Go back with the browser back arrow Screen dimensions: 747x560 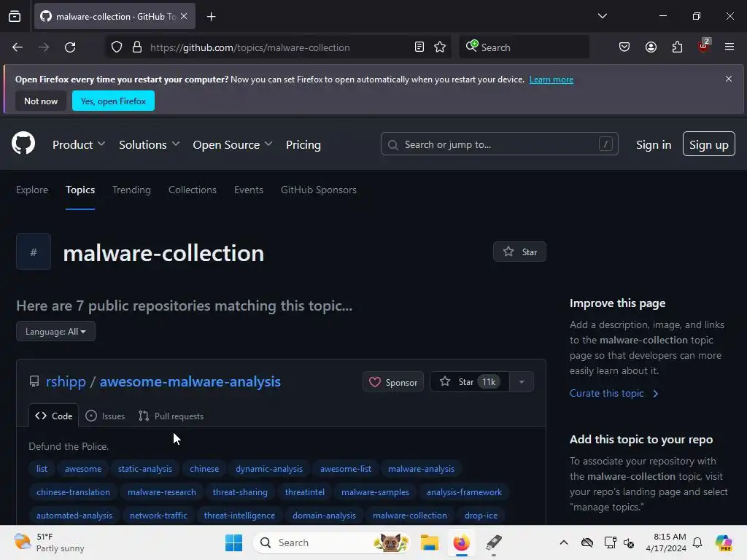(x=18, y=47)
